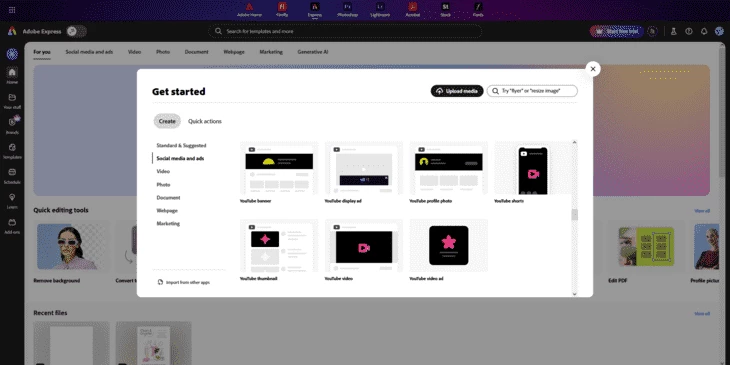
Task: Click Import from other apps
Action: click(184, 282)
